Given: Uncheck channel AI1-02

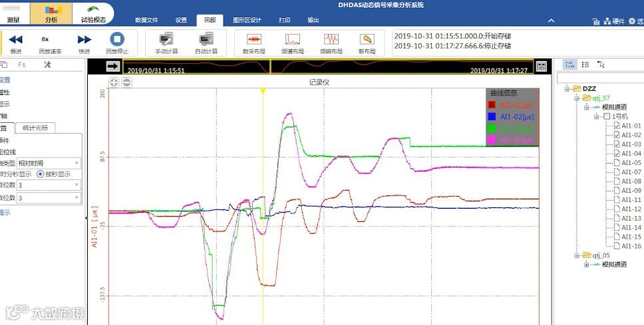Looking at the screenshot, I should [617, 135].
